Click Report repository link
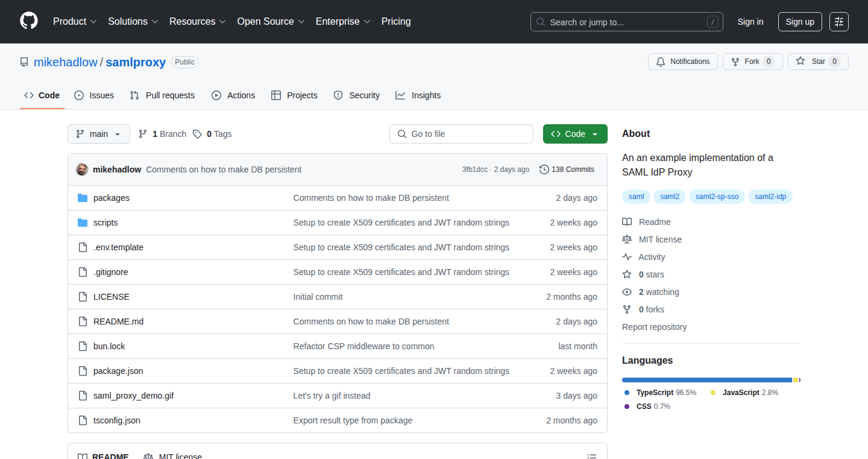The width and height of the screenshot is (868, 459). click(655, 327)
